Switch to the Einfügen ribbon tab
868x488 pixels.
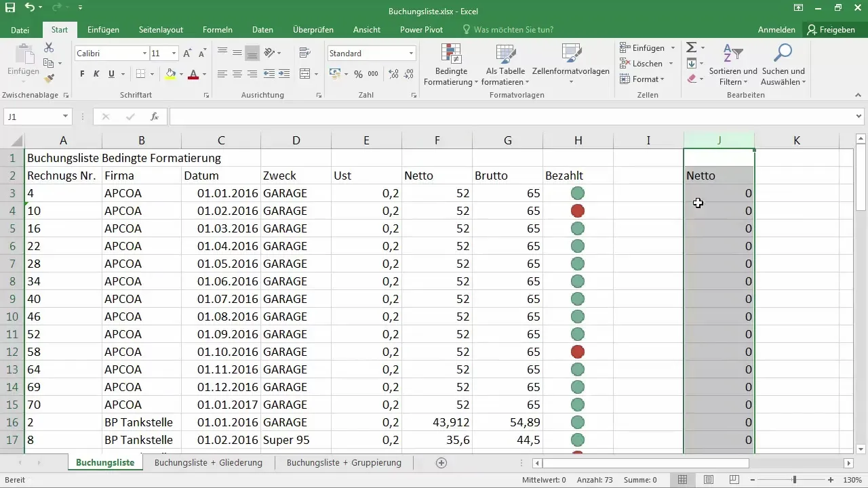[x=103, y=30]
